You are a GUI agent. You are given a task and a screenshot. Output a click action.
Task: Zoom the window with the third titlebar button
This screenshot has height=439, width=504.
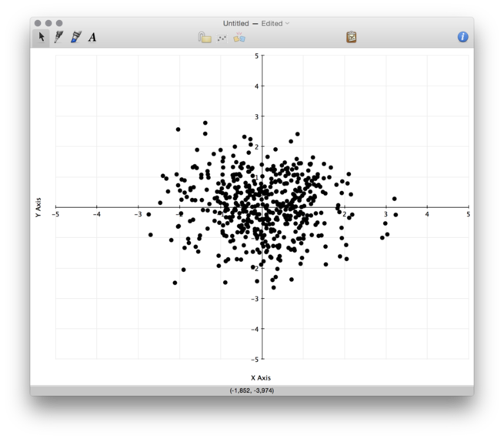point(59,24)
